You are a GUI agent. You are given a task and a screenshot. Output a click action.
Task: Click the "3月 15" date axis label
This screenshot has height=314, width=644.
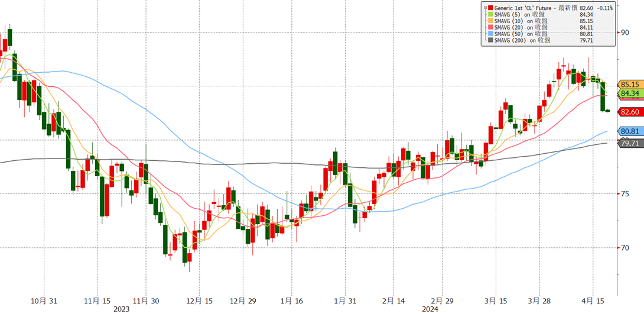(496, 301)
